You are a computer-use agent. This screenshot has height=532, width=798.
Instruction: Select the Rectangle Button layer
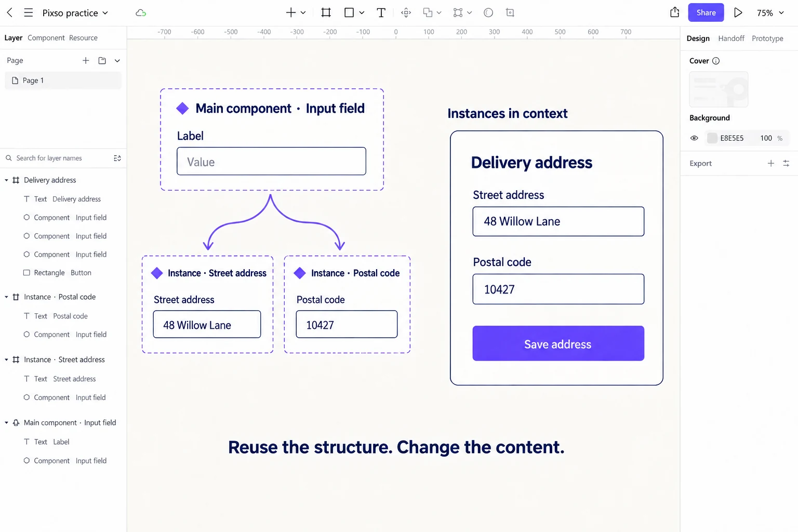[x=63, y=273]
